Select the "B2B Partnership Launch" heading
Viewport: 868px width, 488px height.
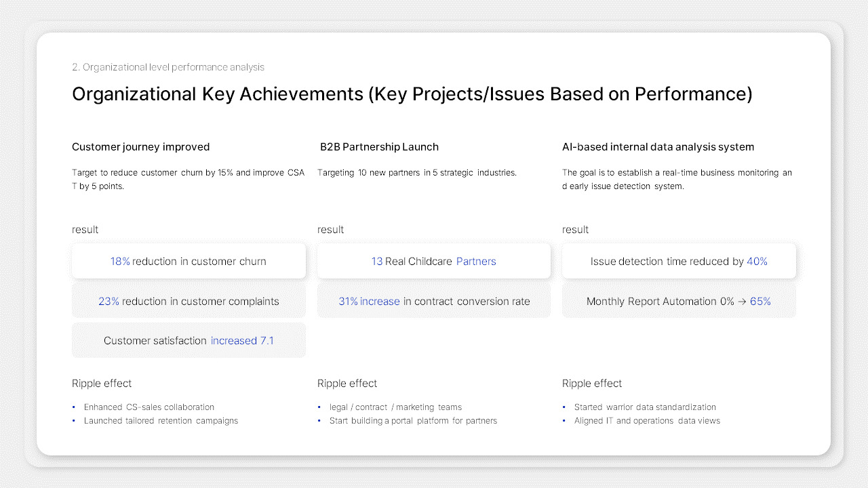[x=379, y=147]
